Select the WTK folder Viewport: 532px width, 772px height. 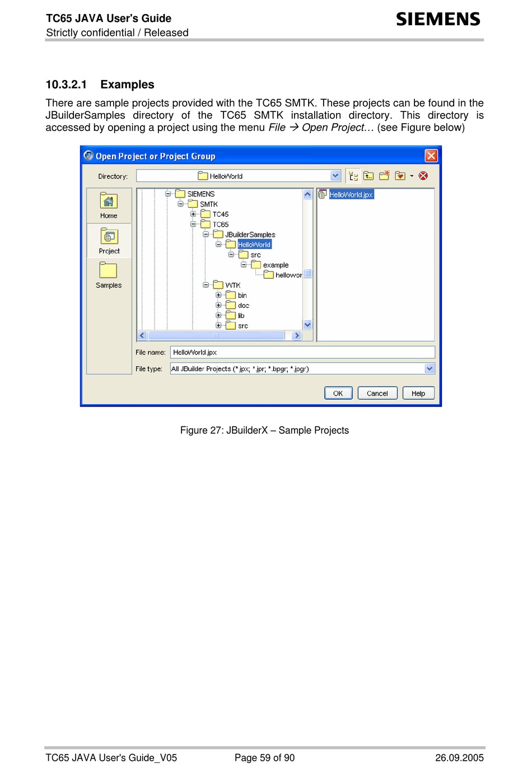(x=227, y=285)
